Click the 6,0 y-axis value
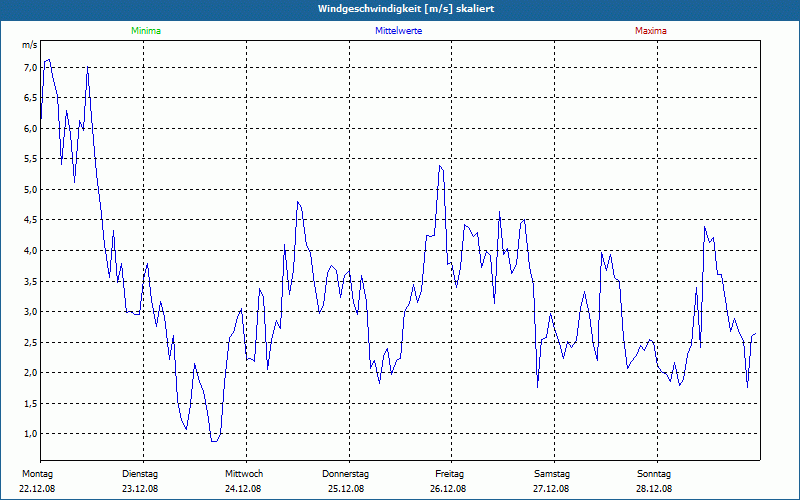Viewport: 800px width, 500px height. [x=31, y=129]
